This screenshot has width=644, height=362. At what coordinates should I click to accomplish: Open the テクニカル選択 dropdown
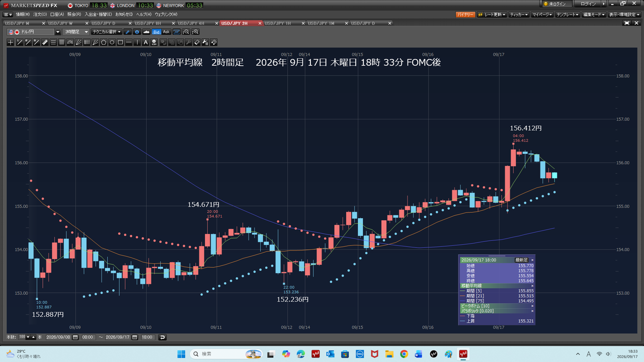click(107, 32)
